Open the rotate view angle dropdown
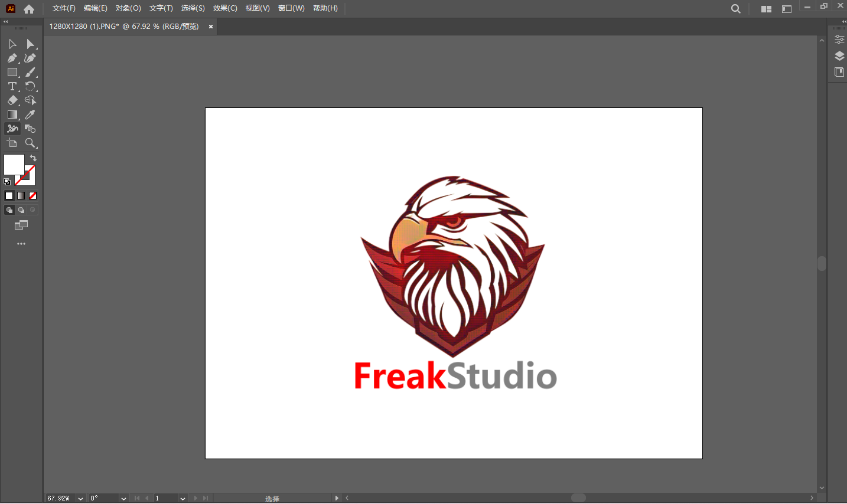Screen dimensions: 847x504 click(x=123, y=499)
